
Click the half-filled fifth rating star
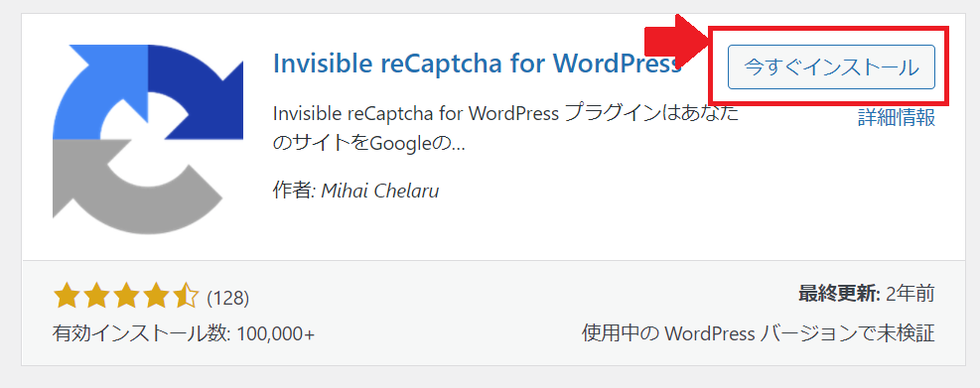[187, 296]
